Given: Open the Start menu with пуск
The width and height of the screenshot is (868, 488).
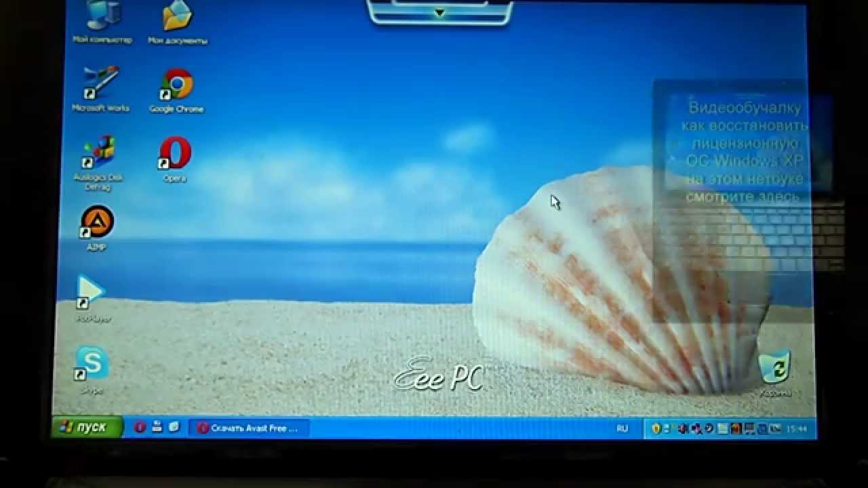Looking at the screenshot, I should 87,427.
